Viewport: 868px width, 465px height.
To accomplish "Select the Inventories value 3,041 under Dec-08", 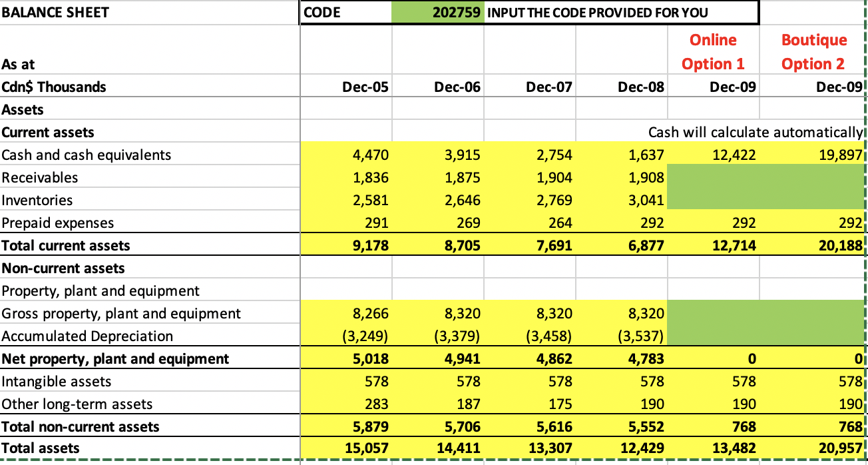I will tap(647, 200).
